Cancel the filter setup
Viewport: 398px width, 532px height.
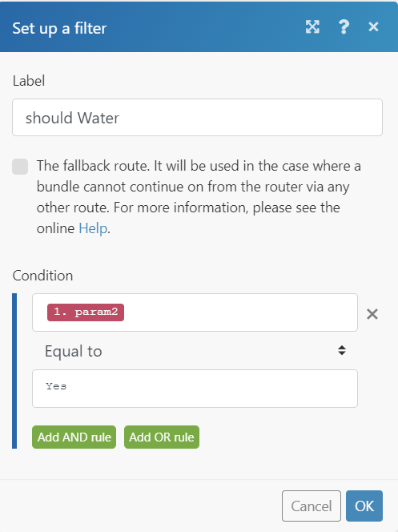[312, 506]
